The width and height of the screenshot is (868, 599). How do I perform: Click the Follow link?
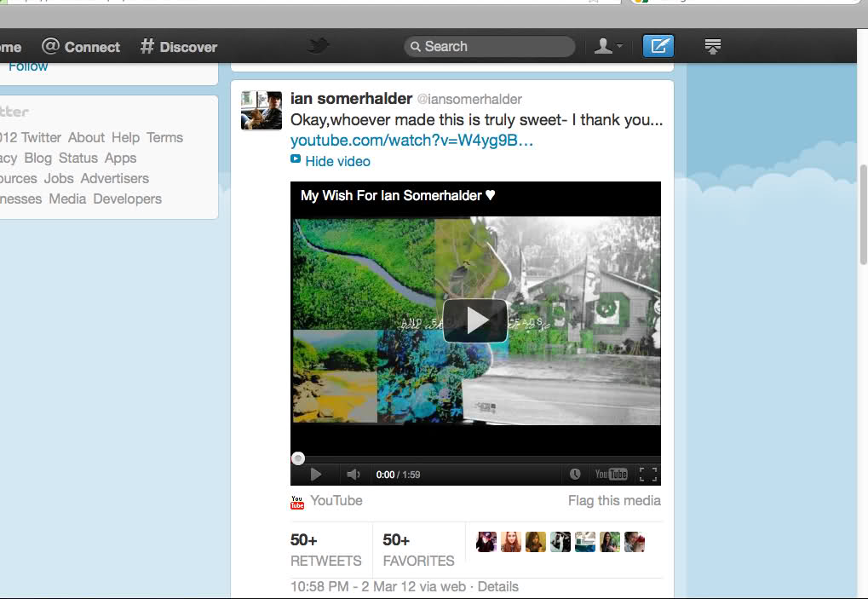point(27,67)
